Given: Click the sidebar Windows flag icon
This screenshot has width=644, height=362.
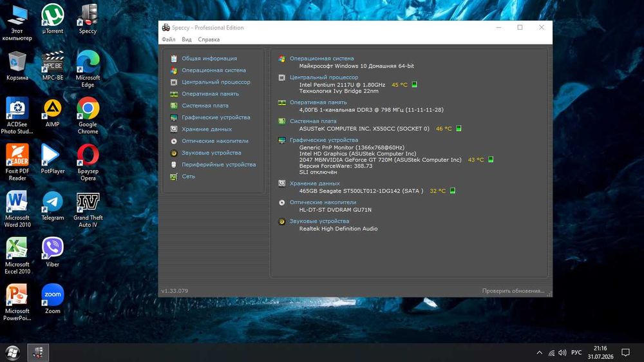Looking at the screenshot, I should 174,70.
